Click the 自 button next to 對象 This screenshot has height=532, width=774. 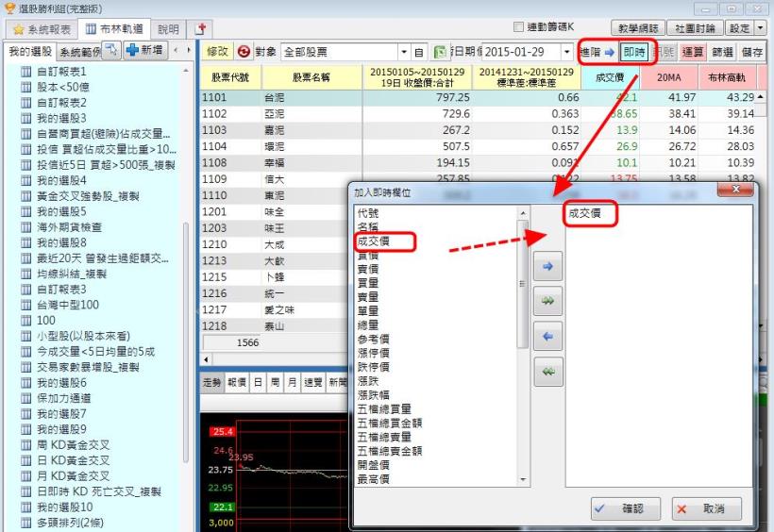click(419, 52)
